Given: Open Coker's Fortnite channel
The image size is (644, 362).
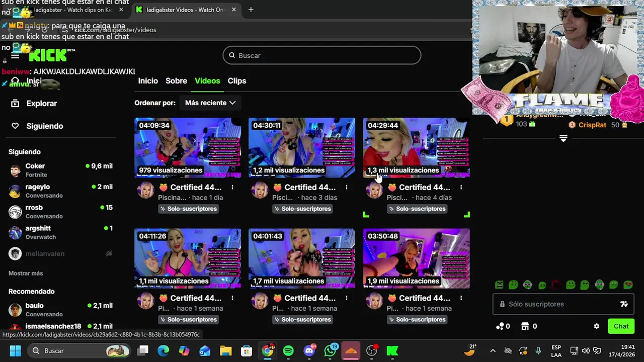Looking at the screenshot, I should point(60,170).
